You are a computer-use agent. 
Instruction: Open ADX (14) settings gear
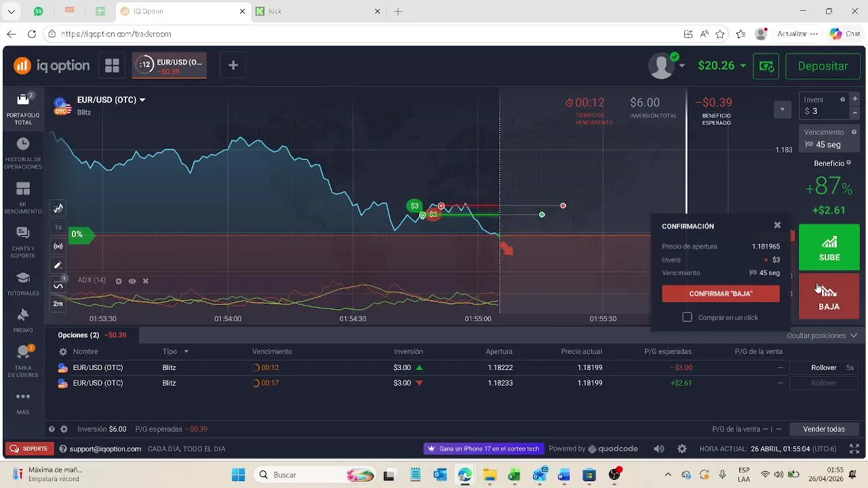(x=119, y=281)
